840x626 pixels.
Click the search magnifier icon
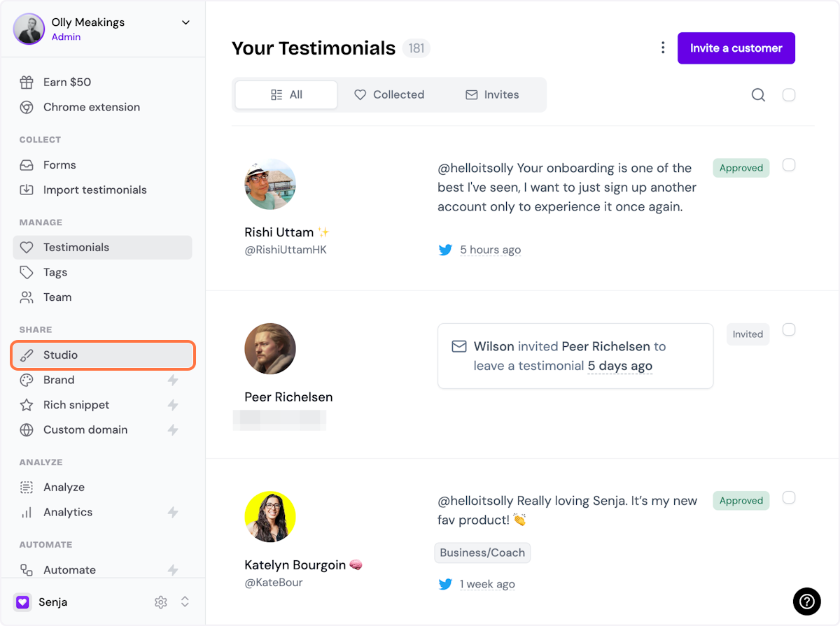758,95
